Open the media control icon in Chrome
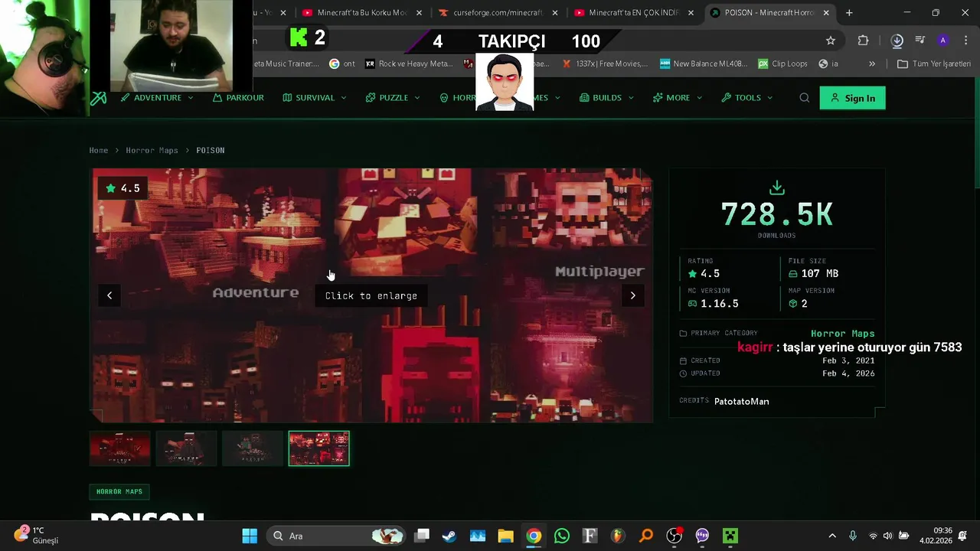The height and width of the screenshot is (551, 980). click(920, 41)
